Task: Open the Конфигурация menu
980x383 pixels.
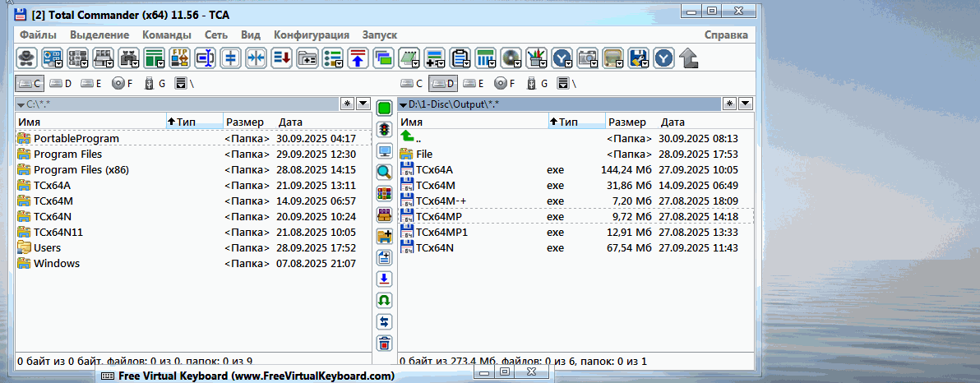Action: (311, 35)
